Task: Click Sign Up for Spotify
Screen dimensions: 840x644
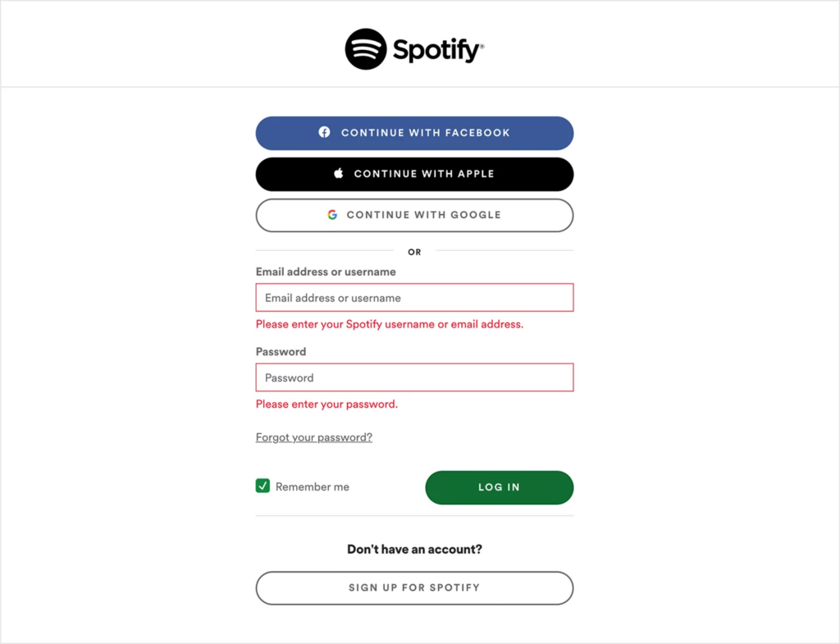Action: (414, 587)
